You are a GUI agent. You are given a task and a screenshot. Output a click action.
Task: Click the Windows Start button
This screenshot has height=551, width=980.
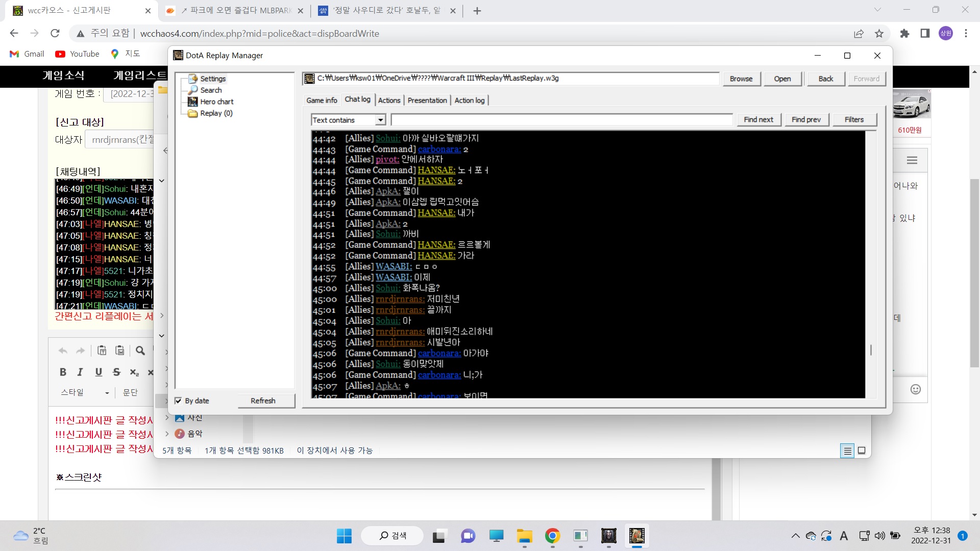pos(344,536)
